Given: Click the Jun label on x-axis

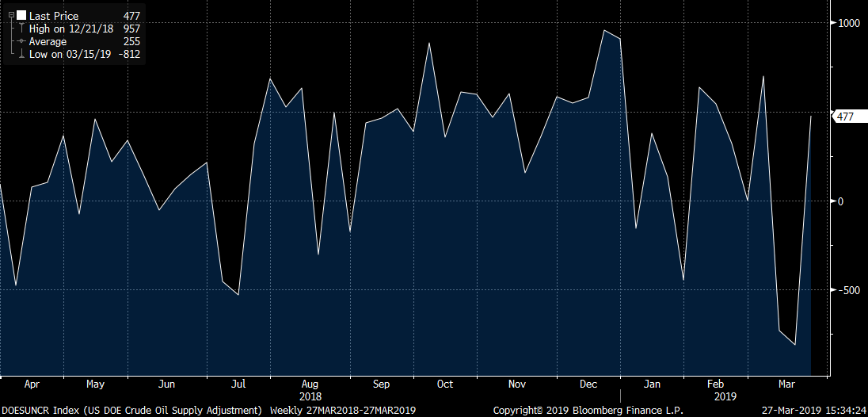Looking at the screenshot, I should (166, 384).
